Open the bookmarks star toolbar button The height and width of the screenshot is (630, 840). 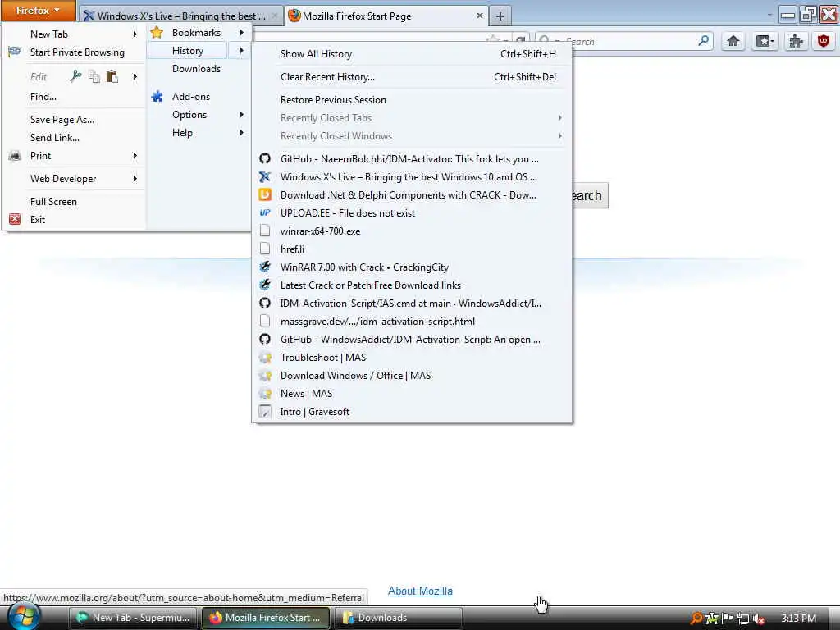[765, 41]
